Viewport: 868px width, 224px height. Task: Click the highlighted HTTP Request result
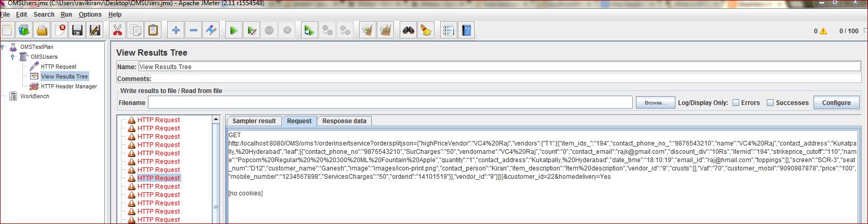(158, 178)
